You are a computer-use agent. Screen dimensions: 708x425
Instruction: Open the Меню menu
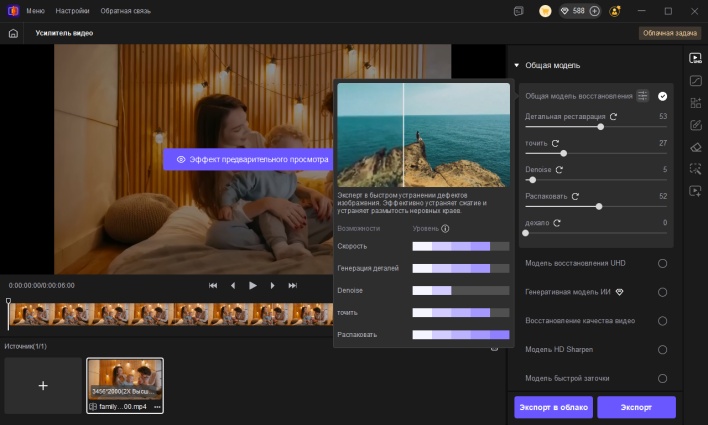point(35,11)
